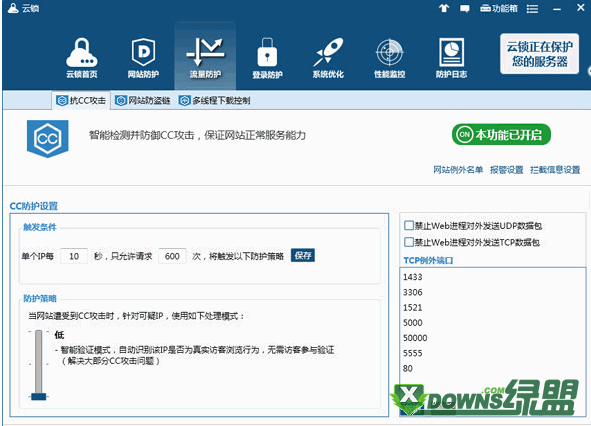Image resolution: width=591 pixels, height=426 pixels.
Task: Open the list menu icon in title bar
Action: pyautogui.click(x=532, y=9)
